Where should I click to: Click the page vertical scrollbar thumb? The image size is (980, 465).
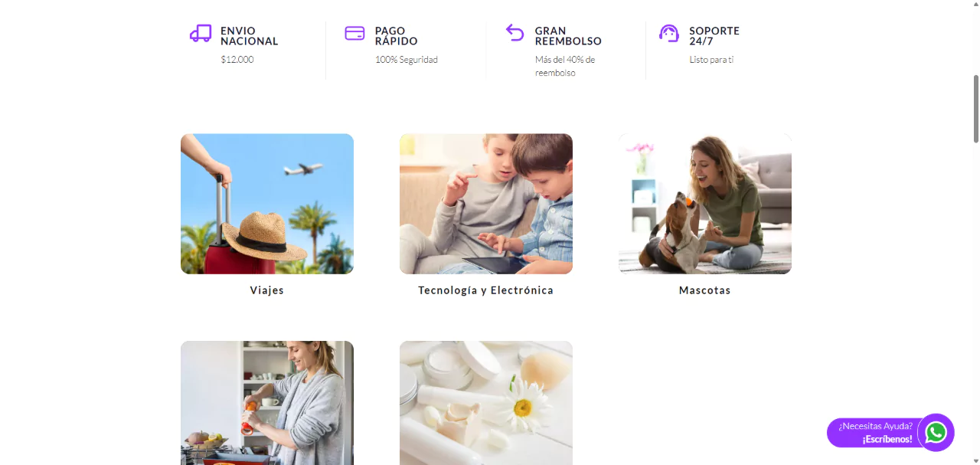(x=975, y=109)
